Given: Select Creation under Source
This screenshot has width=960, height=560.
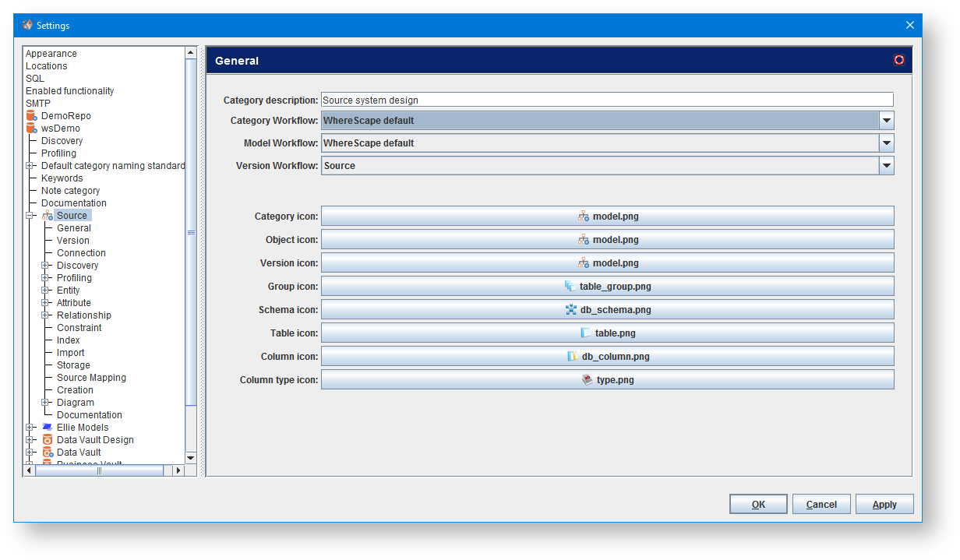Looking at the screenshot, I should 75,390.
